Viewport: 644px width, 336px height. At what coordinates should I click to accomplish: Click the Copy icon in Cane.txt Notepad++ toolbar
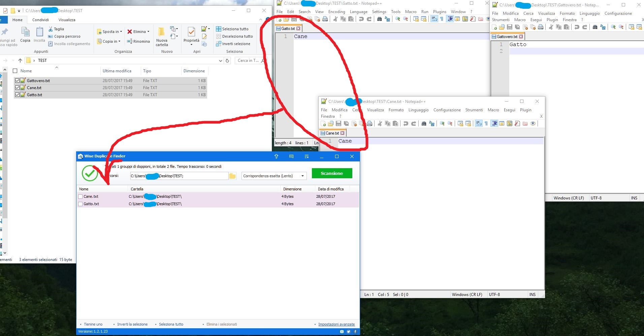pyautogui.click(x=388, y=123)
